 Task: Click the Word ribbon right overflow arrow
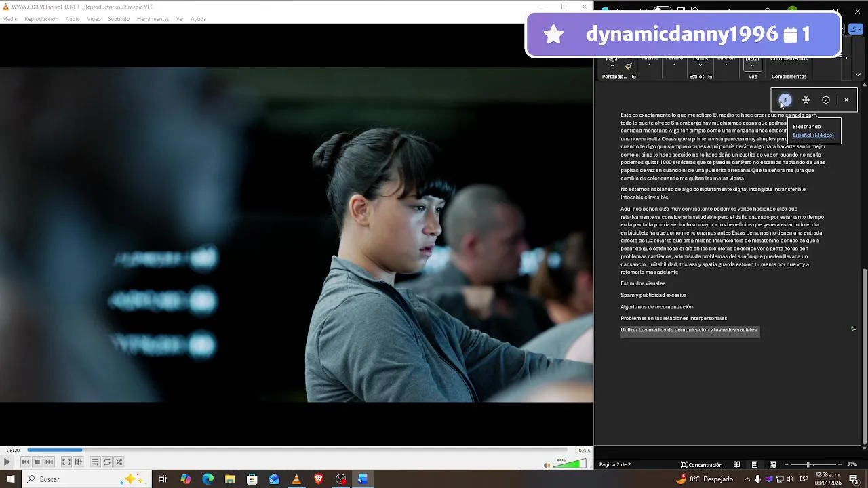coord(846,58)
